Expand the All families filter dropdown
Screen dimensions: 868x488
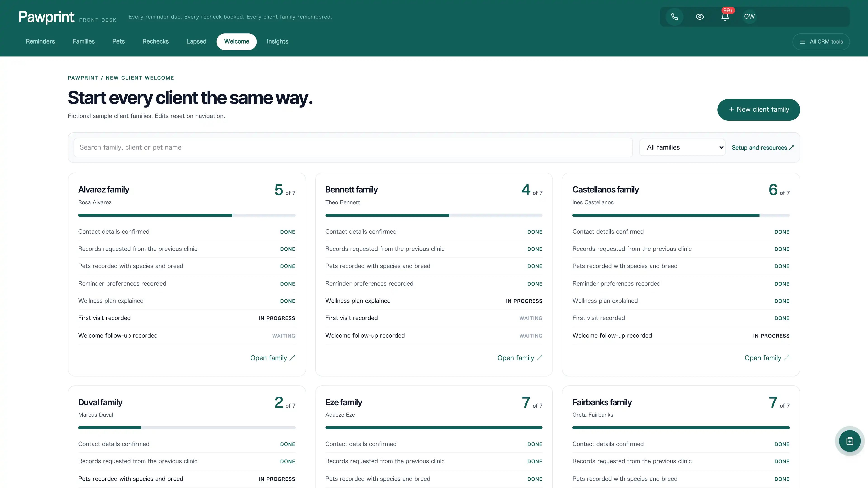(x=682, y=147)
